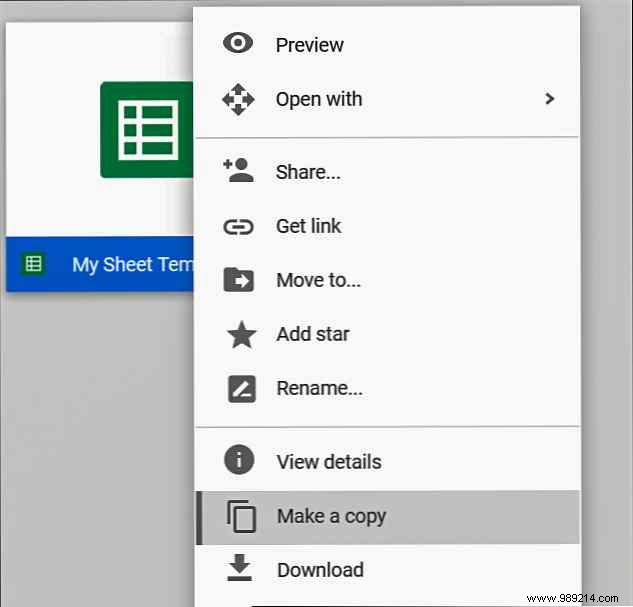The height and width of the screenshot is (607, 633).
Task: Select the Open with menu entry
Action: [387, 99]
